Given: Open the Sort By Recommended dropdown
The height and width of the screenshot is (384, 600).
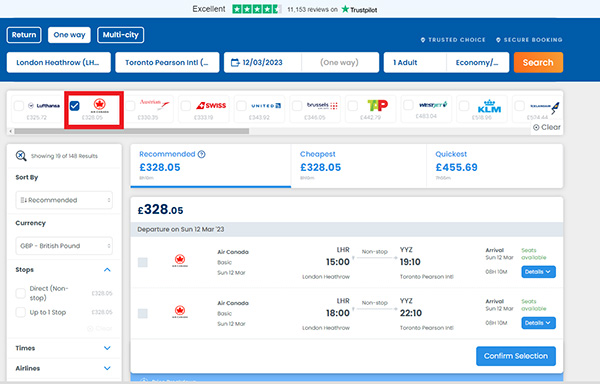Looking at the screenshot, I should pos(64,200).
